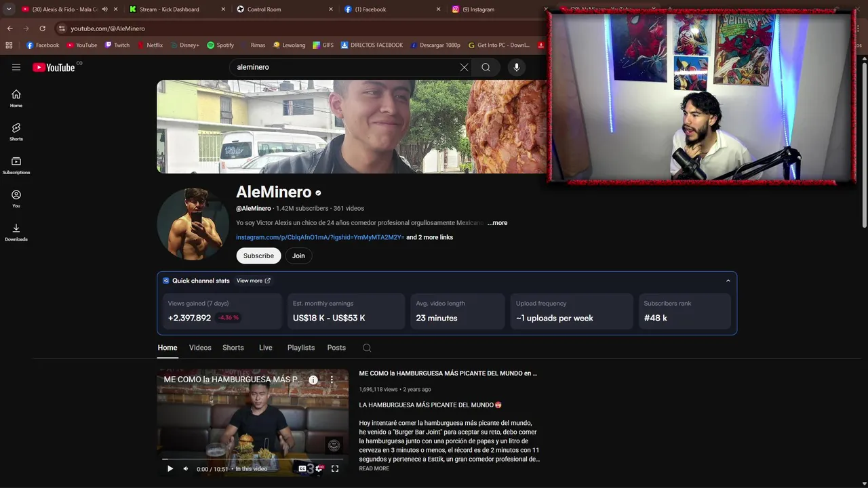Open the YouTube hamburger guide menu
The width and height of the screenshot is (868, 488).
[16, 67]
